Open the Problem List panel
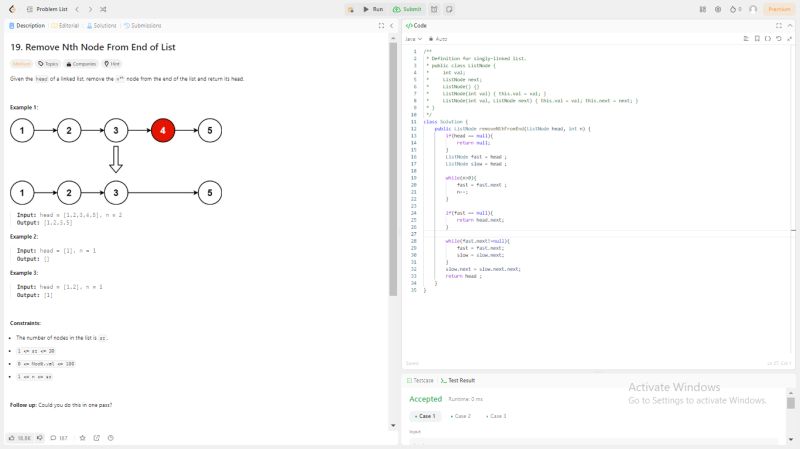The image size is (800, 449). [47, 9]
